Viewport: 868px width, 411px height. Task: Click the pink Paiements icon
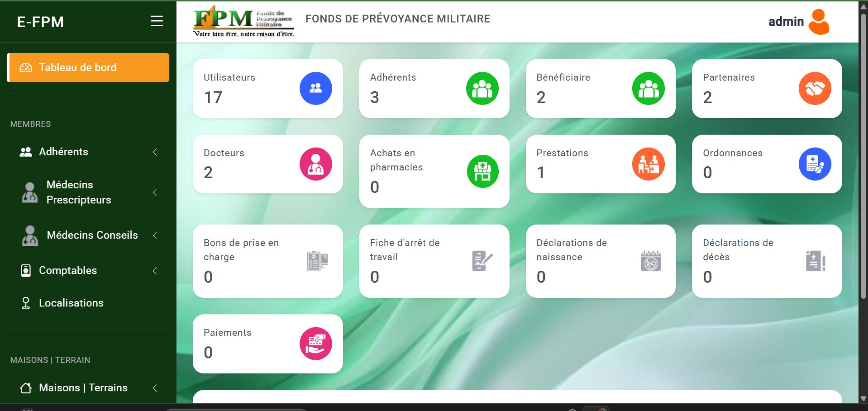point(315,344)
